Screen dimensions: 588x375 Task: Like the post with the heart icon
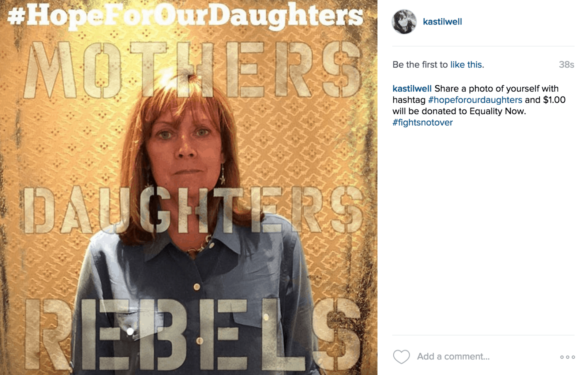tap(401, 357)
